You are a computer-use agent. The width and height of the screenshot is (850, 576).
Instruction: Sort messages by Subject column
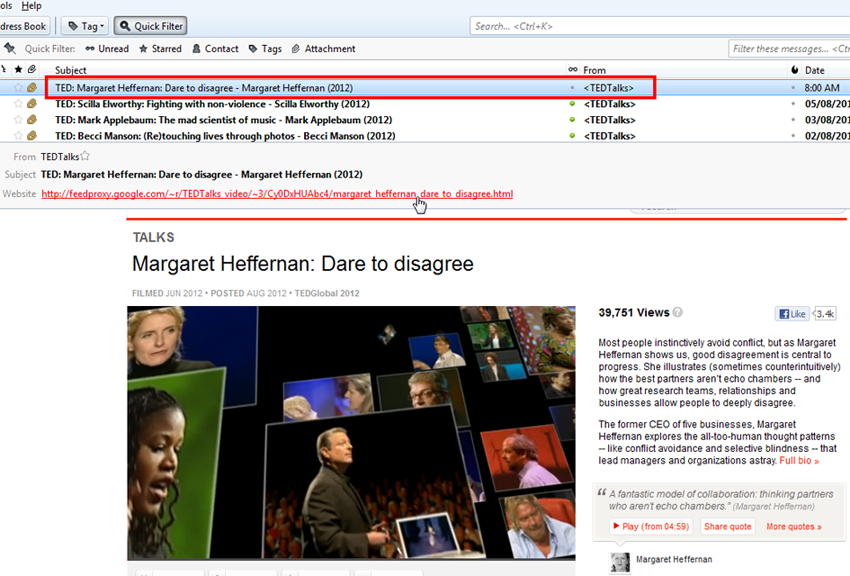[x=71, y=70]
